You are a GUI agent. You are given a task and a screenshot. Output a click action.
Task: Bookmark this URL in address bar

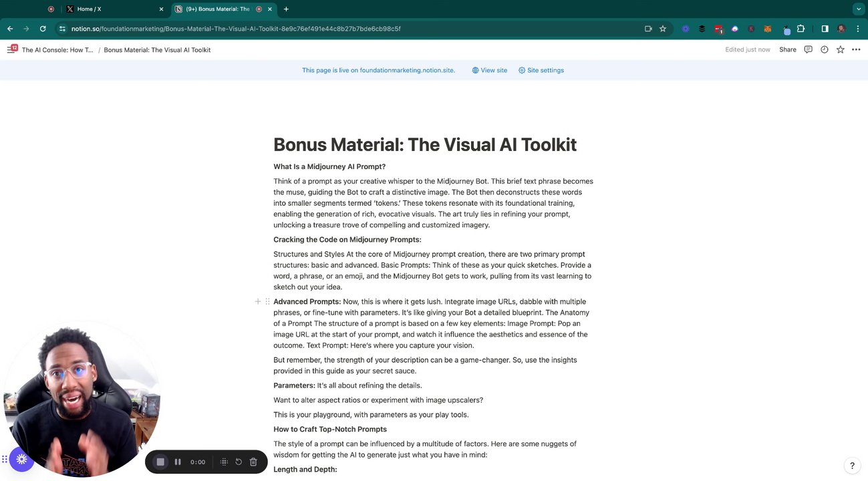coord(663,29)
